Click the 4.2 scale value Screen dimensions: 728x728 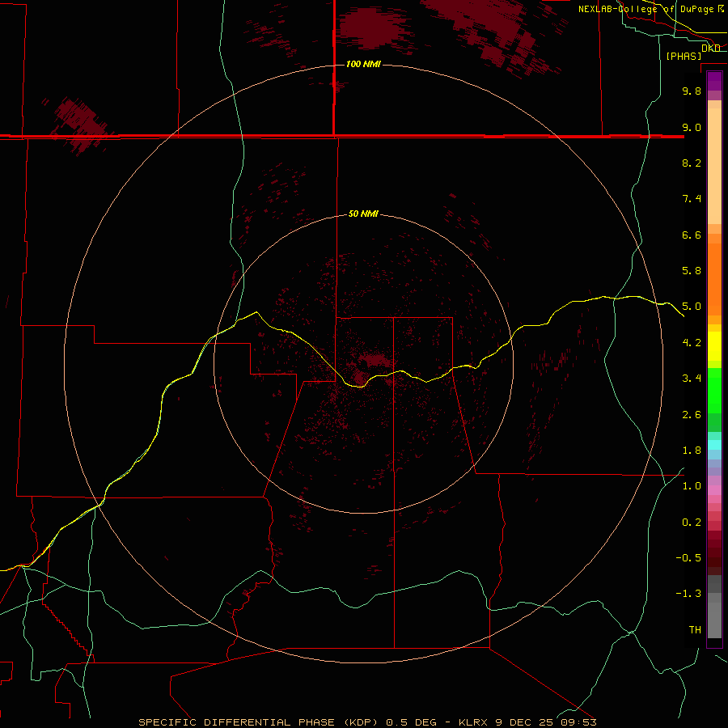point(692,343)
